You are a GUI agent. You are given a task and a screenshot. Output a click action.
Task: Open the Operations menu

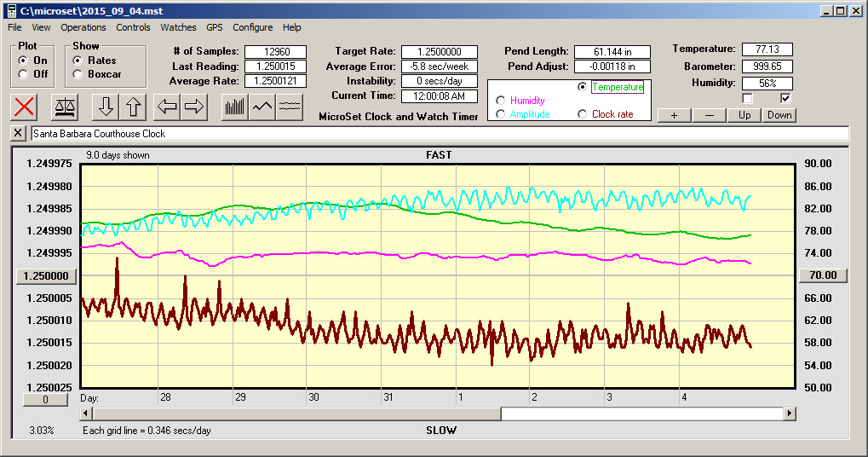[x=83, y=27]
